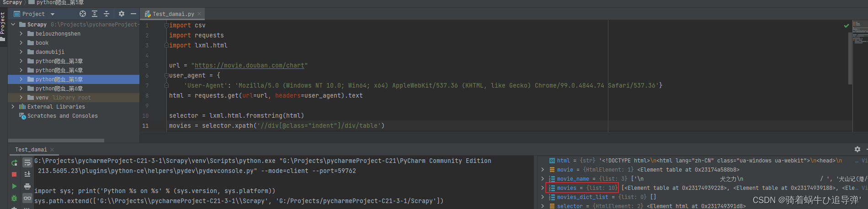
Task: Expand the movies list variable
Action: point(543,188)
